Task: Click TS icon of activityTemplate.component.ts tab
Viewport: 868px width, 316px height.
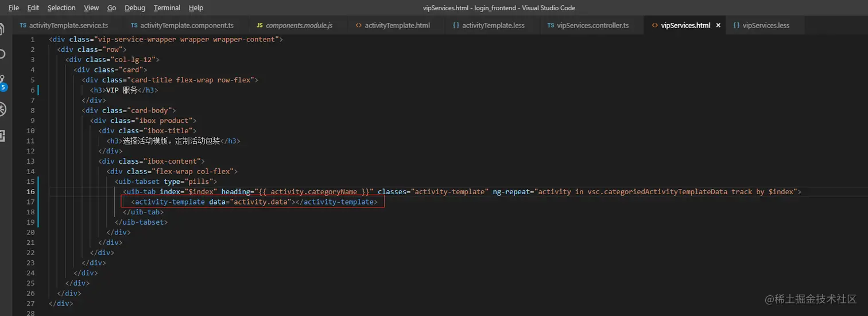Action: pyautogui.click(x=134, y=25)
